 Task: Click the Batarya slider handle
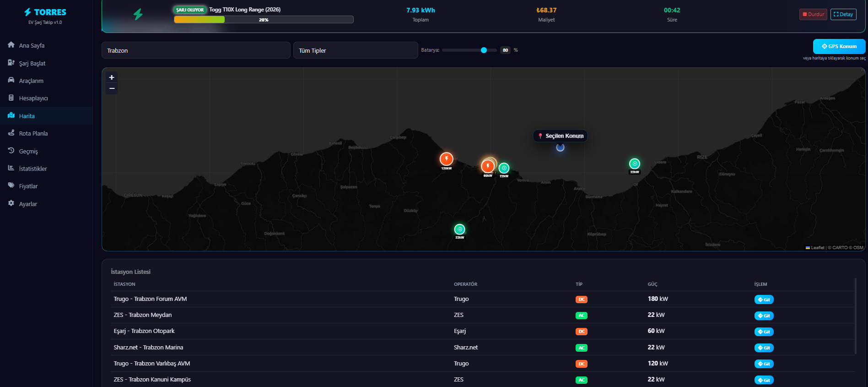click(484, 50)
